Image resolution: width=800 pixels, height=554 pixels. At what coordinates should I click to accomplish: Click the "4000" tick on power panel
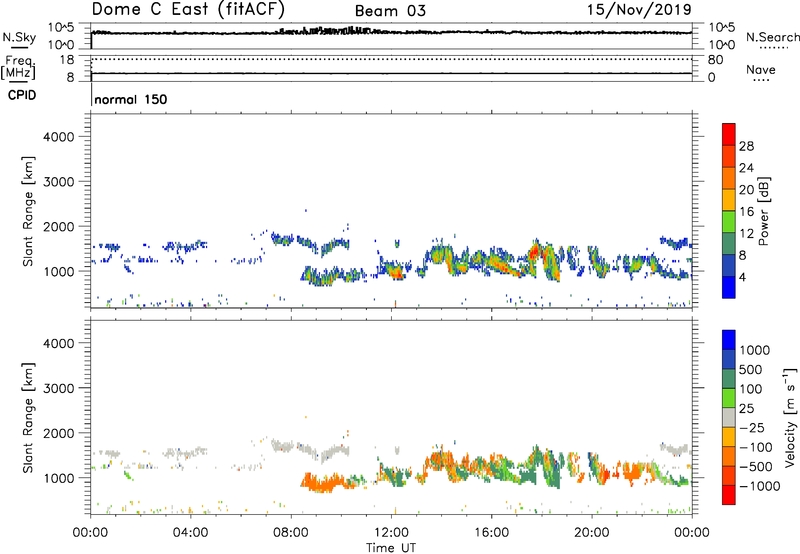click(x=58, y=137)
